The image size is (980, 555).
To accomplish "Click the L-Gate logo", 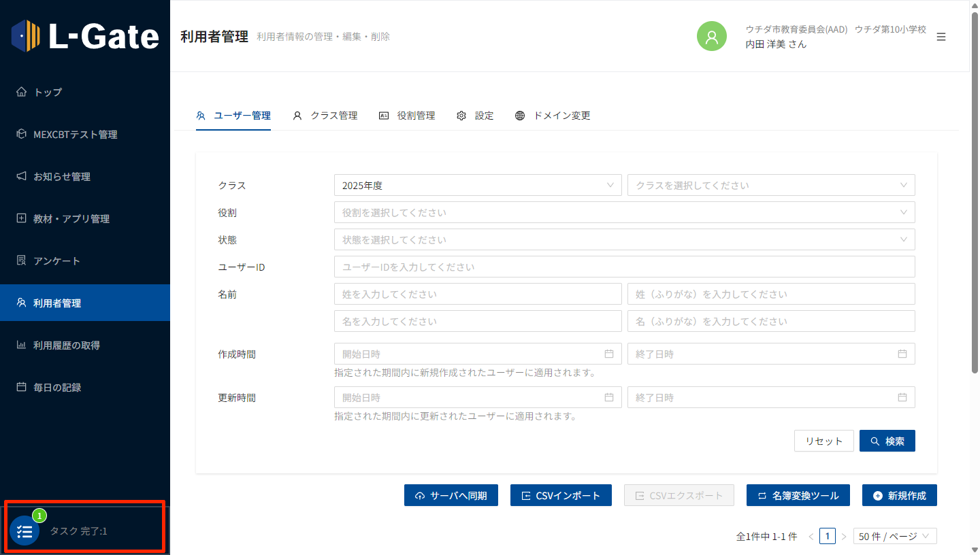I will point(85,36).
